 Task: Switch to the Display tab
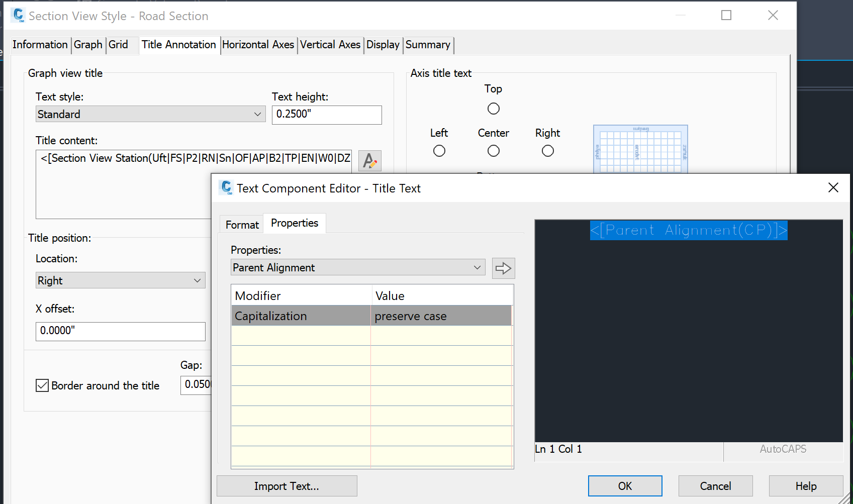click(383, 45)
